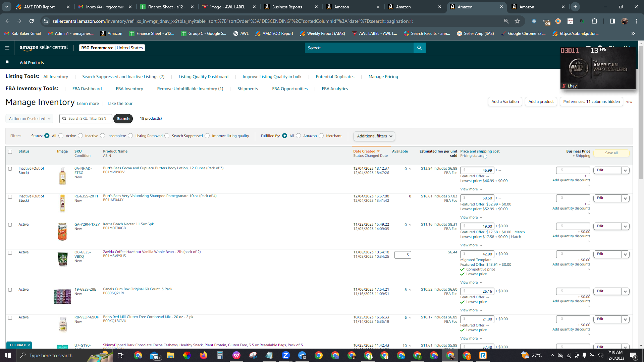Go back using browser back arrow
The height and width of the screenshot is (362, 644).
coord(7,21)
